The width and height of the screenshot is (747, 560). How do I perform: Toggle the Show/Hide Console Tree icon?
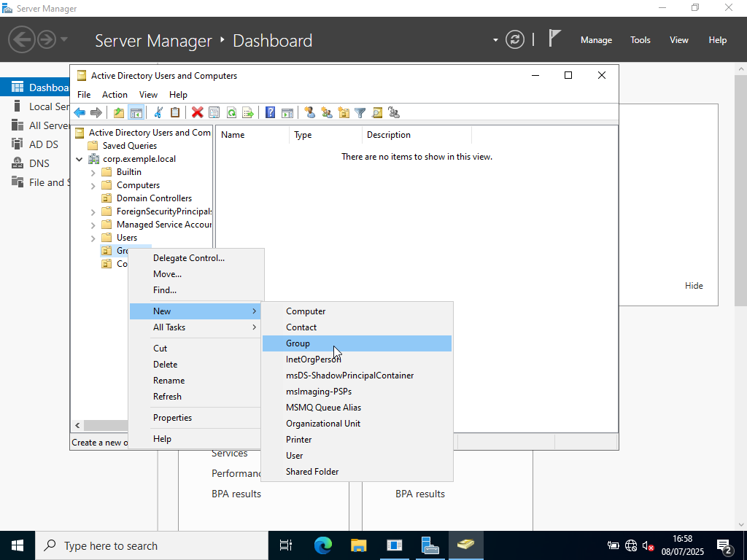(x=136, y=113)
